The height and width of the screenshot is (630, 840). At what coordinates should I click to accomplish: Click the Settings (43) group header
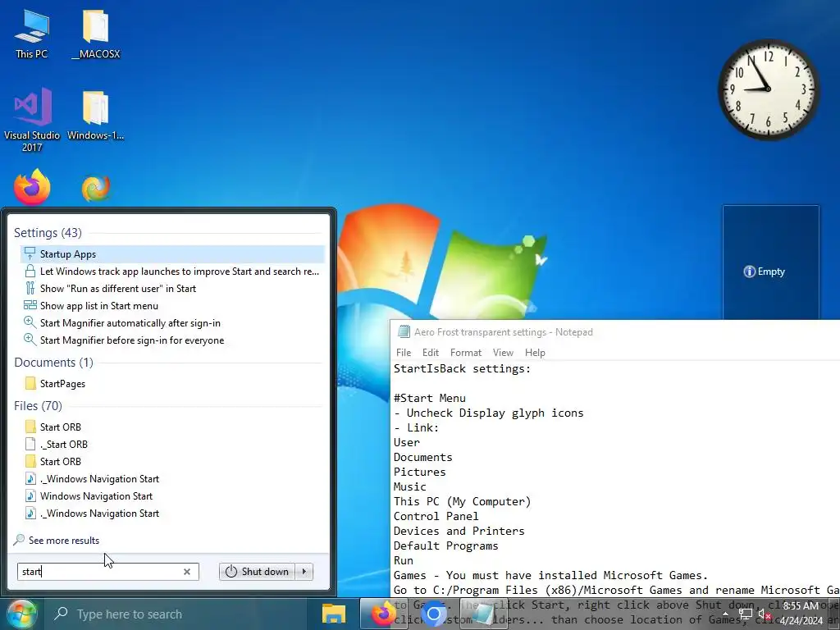coord(48,232)
